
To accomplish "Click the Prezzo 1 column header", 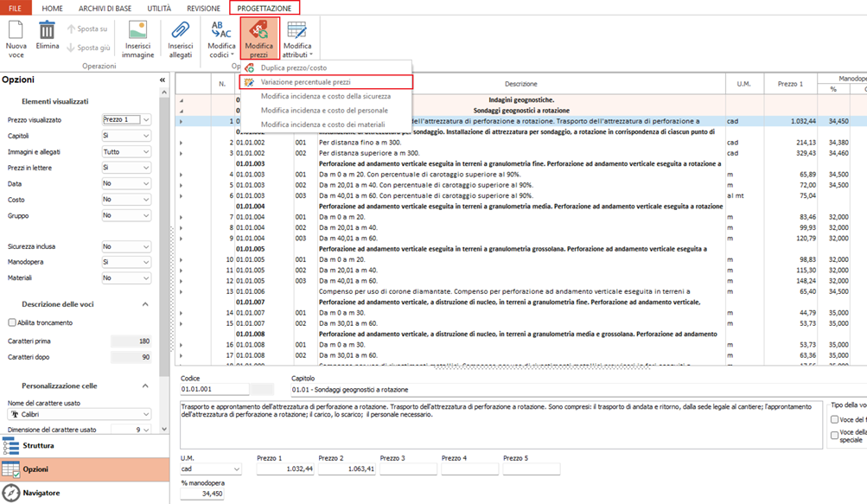I will pos(791,84).
